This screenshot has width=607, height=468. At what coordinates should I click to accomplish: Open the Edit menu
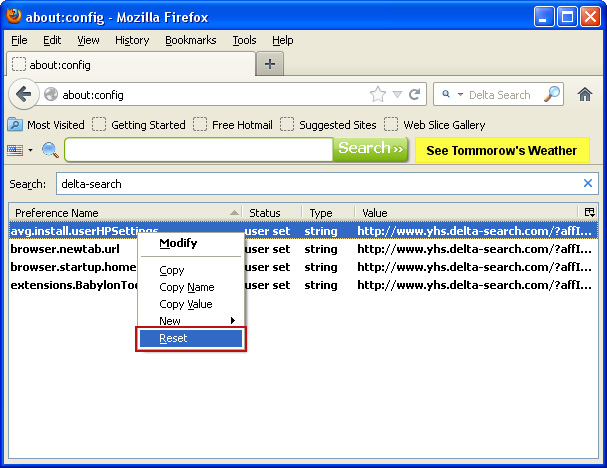coord(52,40)
